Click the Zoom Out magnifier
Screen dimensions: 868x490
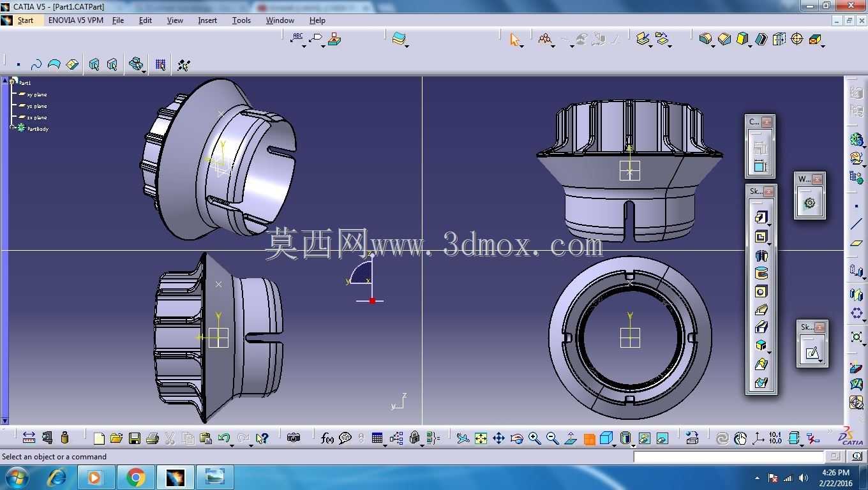[553, 438]
